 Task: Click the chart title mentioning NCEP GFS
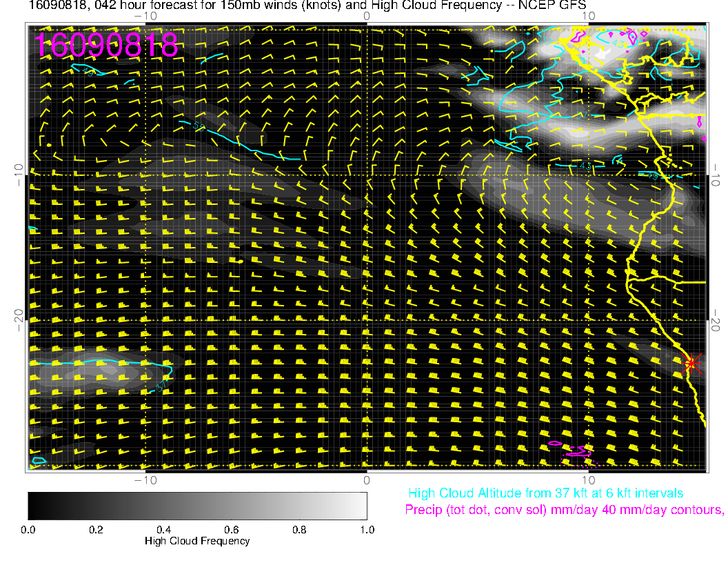coord(307,6)
